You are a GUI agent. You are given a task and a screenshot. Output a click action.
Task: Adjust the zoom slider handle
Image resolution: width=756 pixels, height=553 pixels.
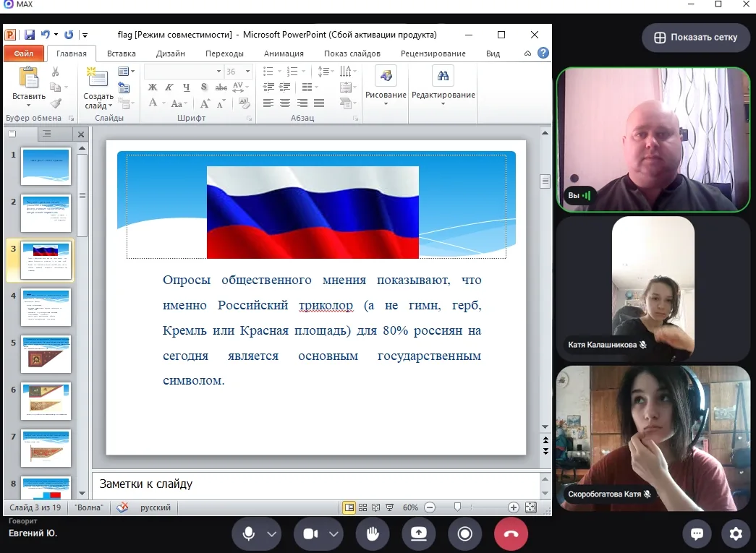tap(457, 507)
